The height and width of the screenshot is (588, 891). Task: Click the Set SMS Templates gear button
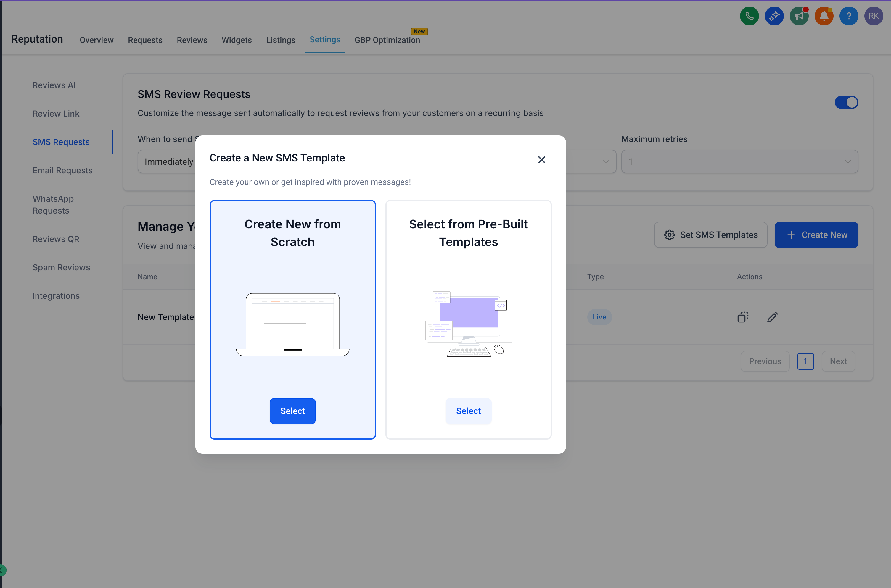pyautogui.click(x=710, y=235)
